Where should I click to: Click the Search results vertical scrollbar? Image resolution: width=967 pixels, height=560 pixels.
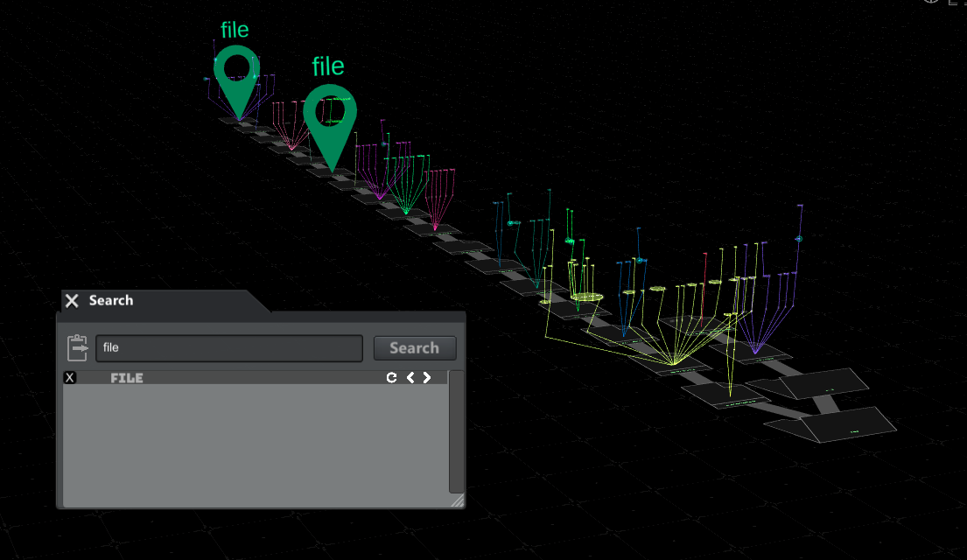pos(456,433)
